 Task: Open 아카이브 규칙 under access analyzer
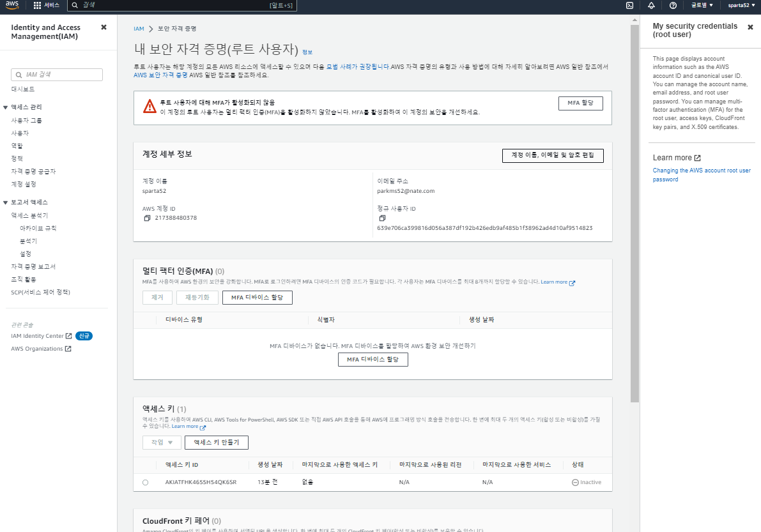point(38,229)
